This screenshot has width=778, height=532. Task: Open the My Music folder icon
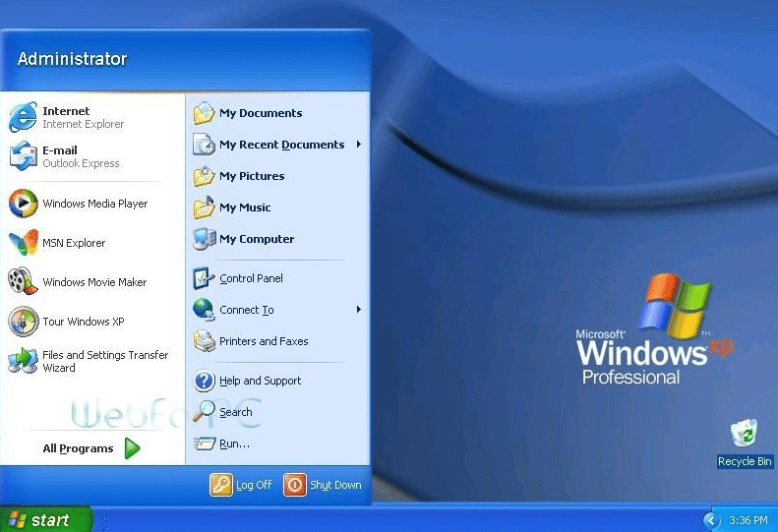click(x=204, y=207)
